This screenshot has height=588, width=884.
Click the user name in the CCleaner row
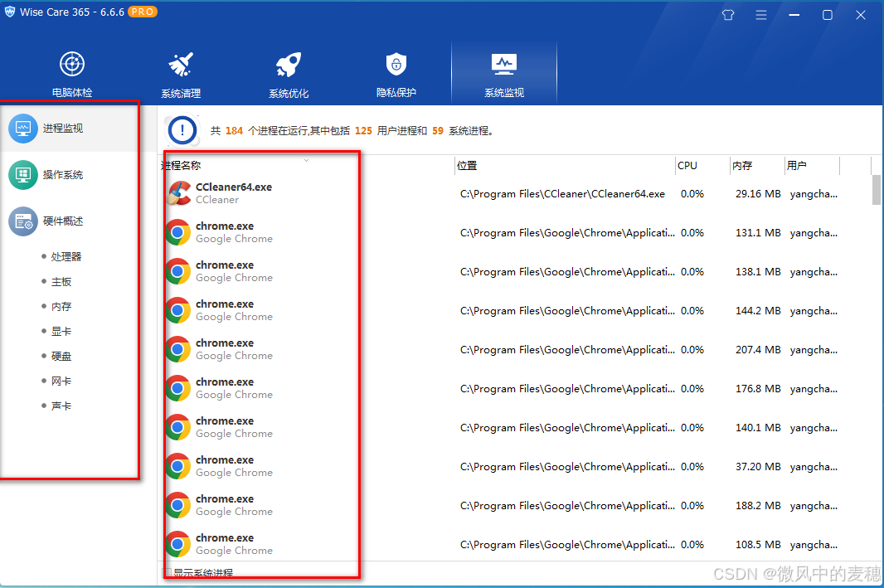[x=814, y=194]
